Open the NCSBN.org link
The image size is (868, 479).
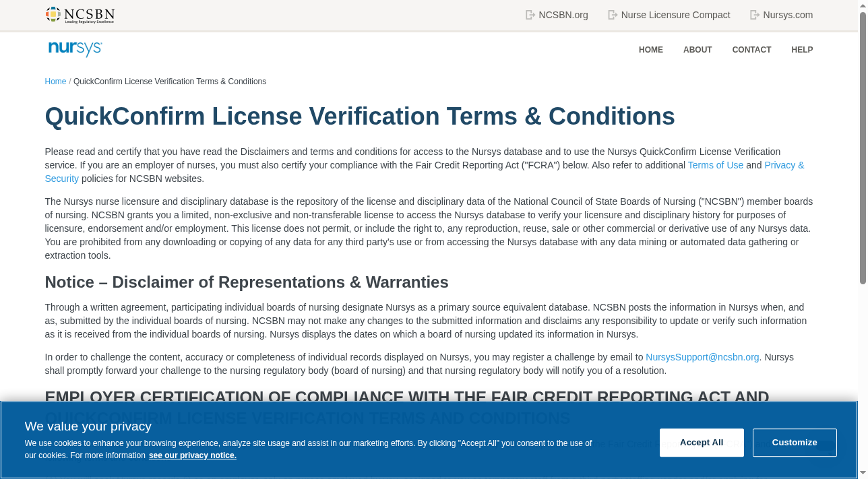563,15
